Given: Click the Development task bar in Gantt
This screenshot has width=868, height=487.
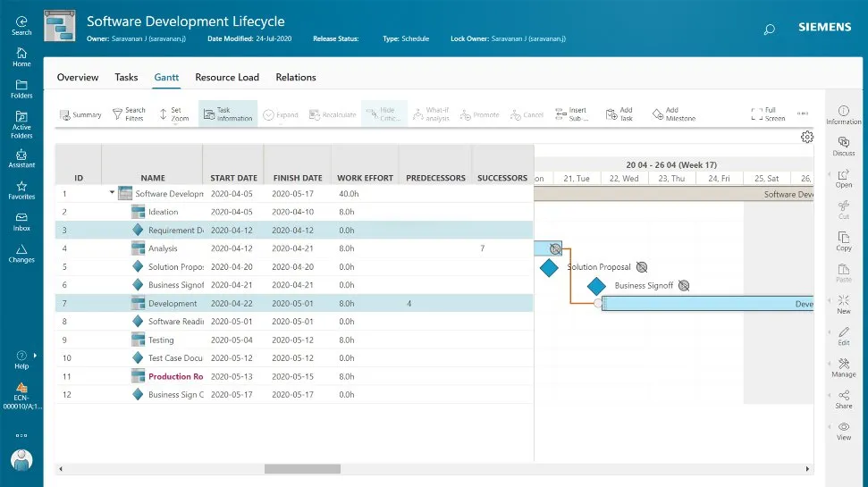Looking at the screenshot, I should [707, 303].
